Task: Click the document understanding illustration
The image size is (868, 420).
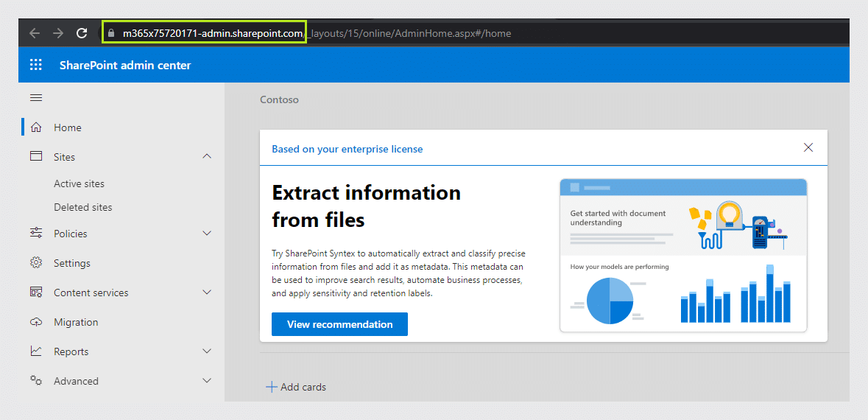Action: pyautogui.click(x=683, y=255)
